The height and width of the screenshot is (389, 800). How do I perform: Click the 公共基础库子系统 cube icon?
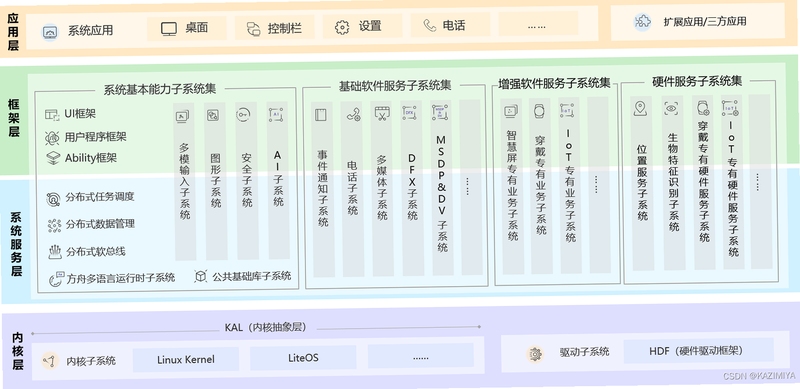point(201,276)
